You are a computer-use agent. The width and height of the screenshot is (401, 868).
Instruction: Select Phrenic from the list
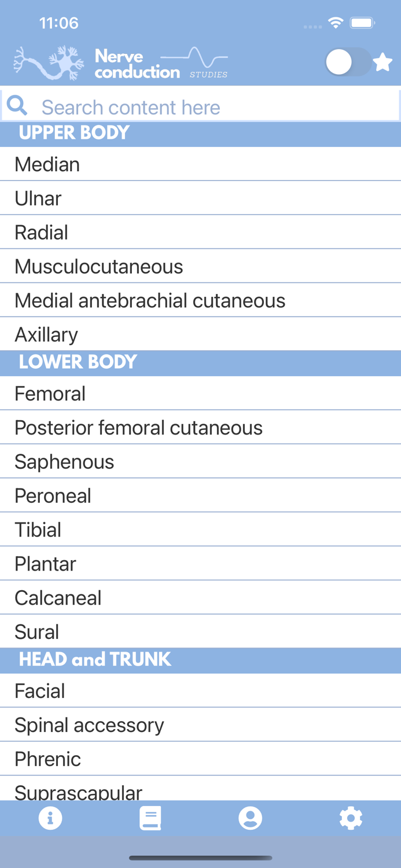(200, 759)
